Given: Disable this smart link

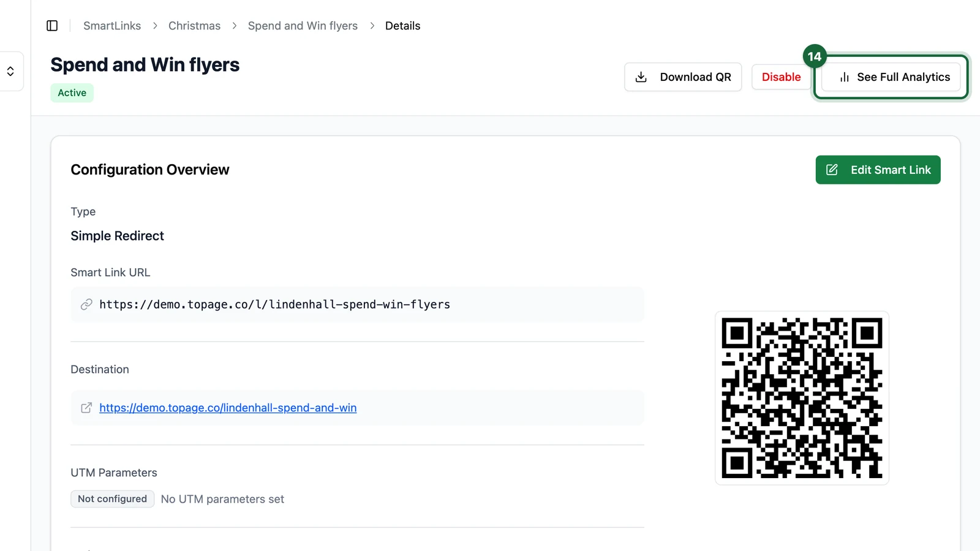Looking at the screenshot, I should 781,77.
